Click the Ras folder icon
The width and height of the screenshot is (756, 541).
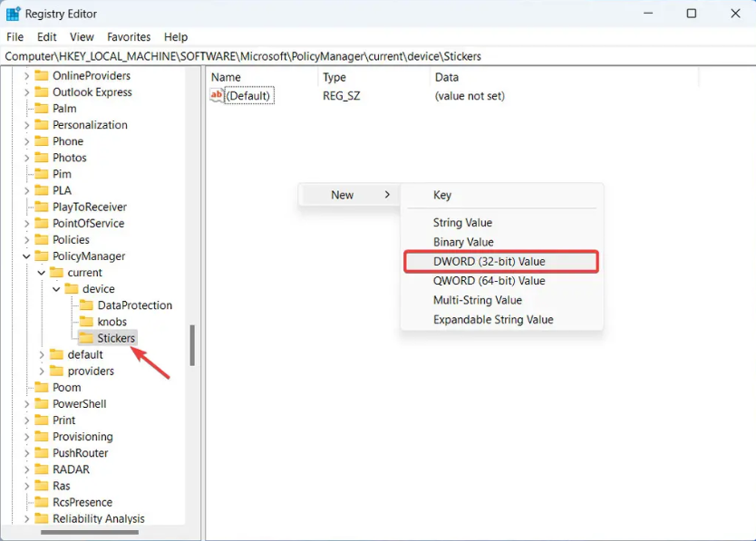click(x=42, y=485)
